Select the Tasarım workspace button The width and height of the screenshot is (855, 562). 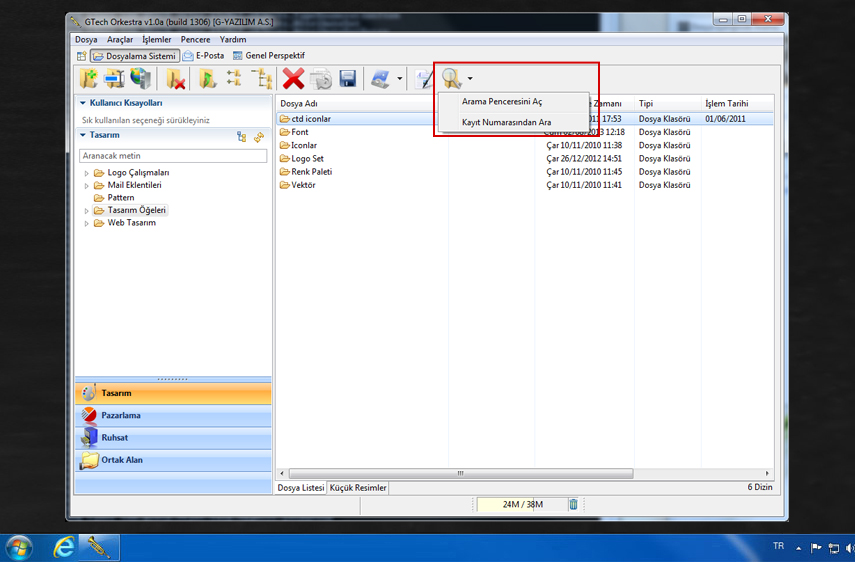pos(173,393)
